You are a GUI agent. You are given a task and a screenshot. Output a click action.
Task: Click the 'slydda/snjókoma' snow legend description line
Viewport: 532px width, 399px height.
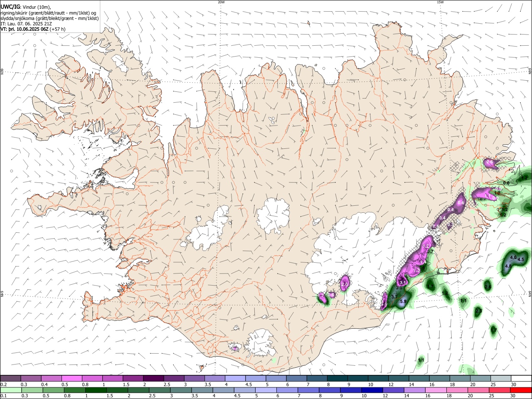click(50, 18)
